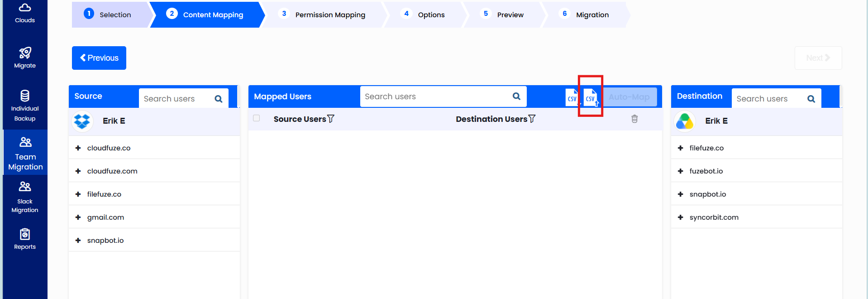Screen dimensions: 868x299
Task: Click the Source Users column header
Action: click(300, 119)
